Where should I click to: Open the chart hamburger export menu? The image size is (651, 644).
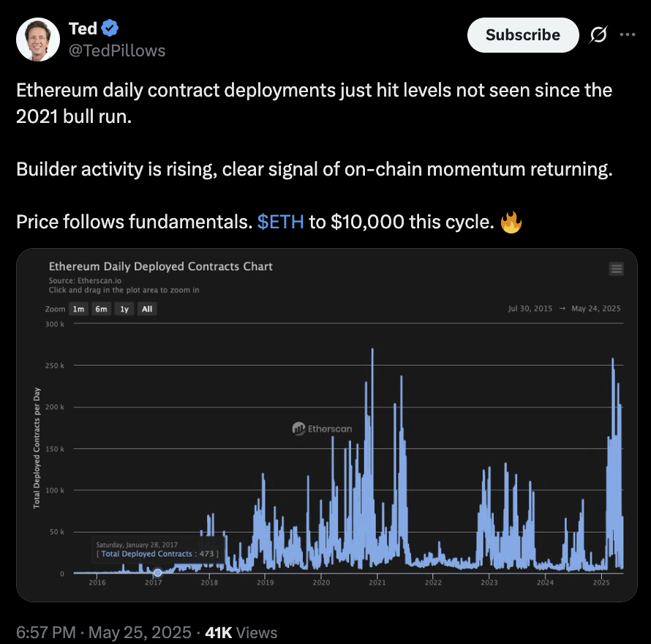point(616,269)
